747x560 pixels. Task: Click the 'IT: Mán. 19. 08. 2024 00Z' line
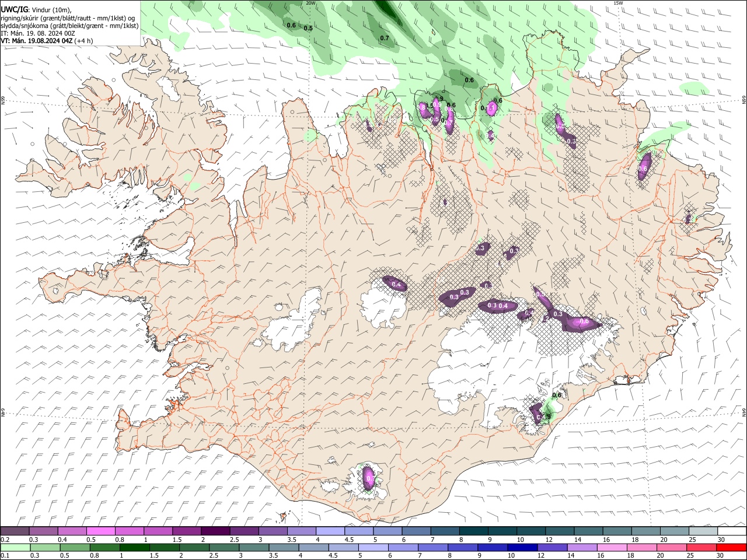[38, 33]
